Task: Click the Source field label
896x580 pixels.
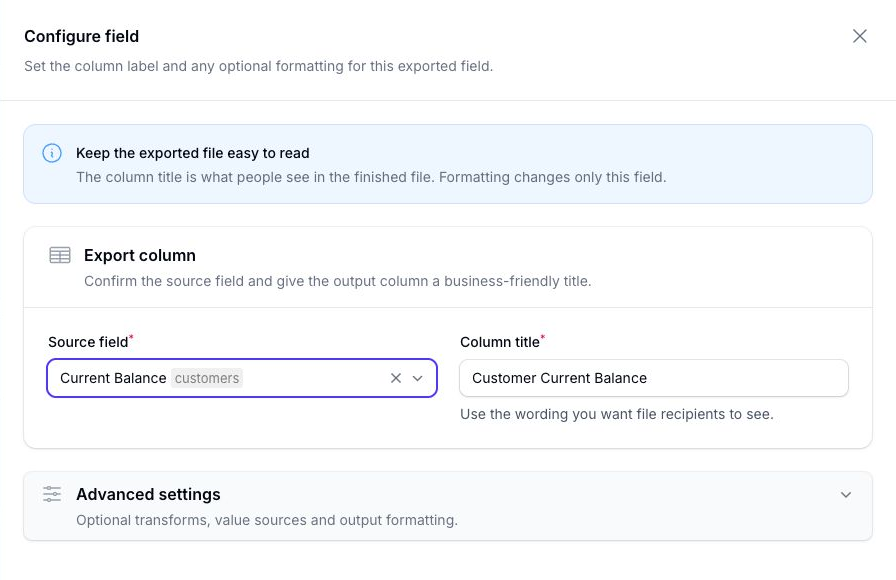Action: (89, 342)
